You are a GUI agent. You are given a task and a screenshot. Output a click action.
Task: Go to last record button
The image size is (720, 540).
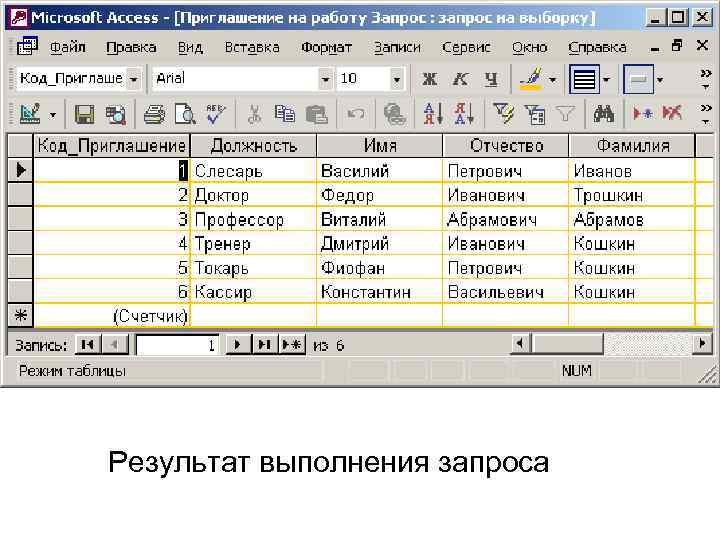coord(264,344)
